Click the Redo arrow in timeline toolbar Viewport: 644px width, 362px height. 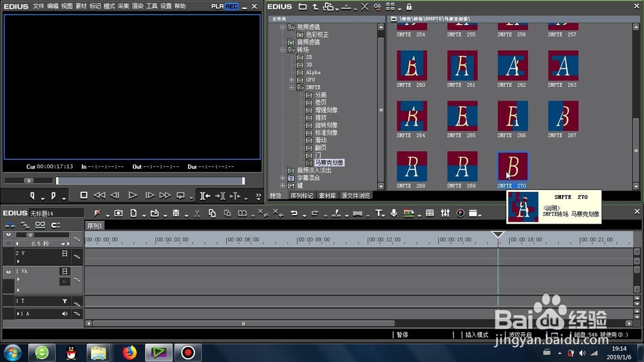[315, 213]
